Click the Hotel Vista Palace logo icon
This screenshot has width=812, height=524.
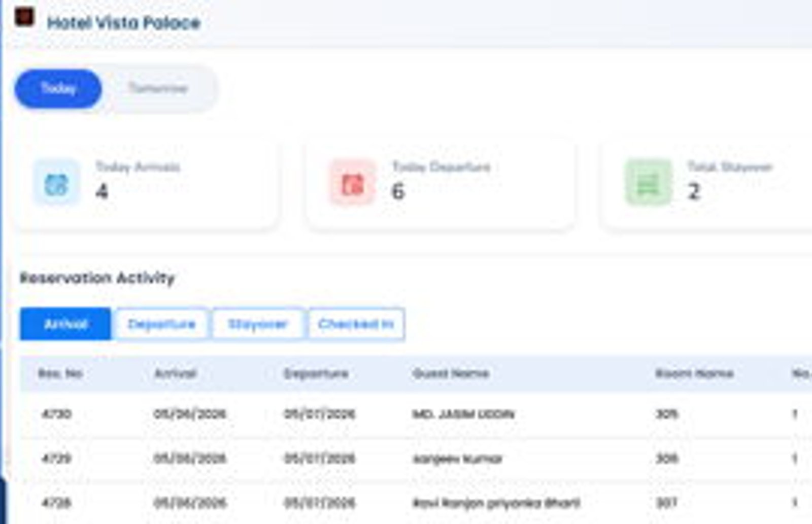coord(24,16)
